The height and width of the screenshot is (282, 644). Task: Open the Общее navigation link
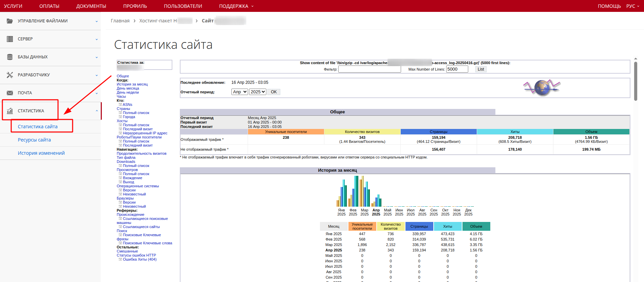click(x=123, y=76)
